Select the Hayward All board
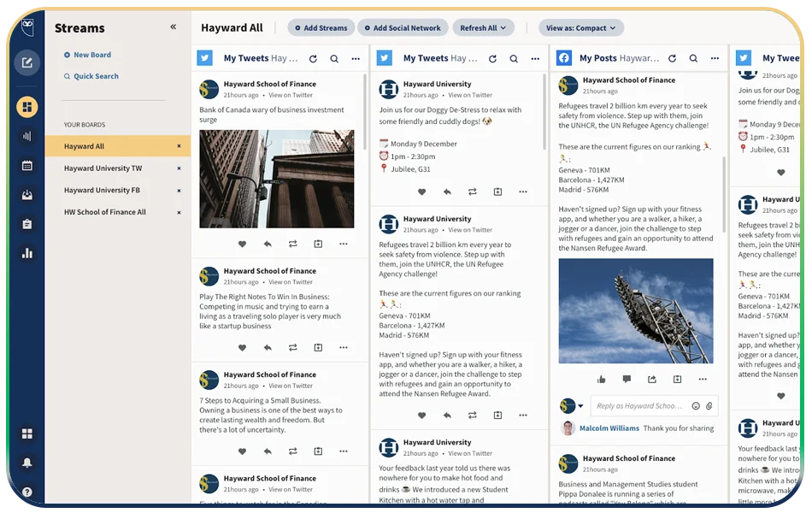 (118, 146)
